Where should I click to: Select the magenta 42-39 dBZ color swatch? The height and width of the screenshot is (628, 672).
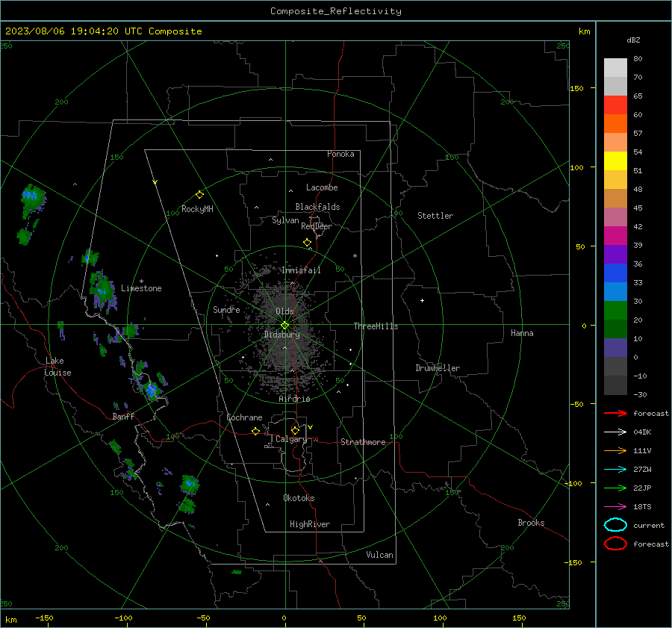(x=615, y=235)
